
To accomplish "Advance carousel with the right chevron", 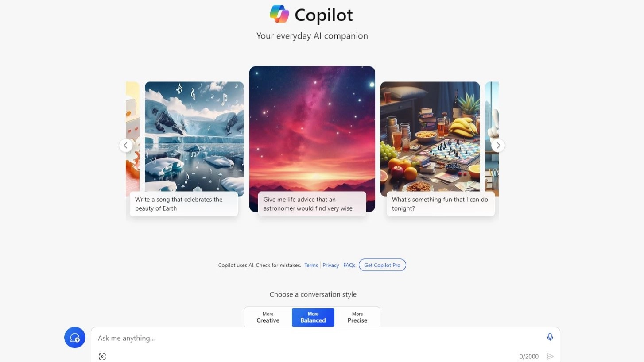I will 498,145.
